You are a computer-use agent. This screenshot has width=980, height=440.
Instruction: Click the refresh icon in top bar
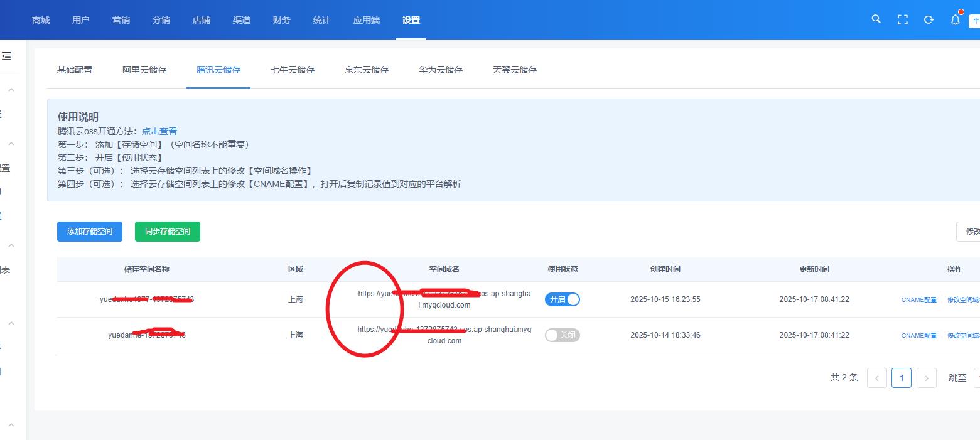click(x=929, y=19)
